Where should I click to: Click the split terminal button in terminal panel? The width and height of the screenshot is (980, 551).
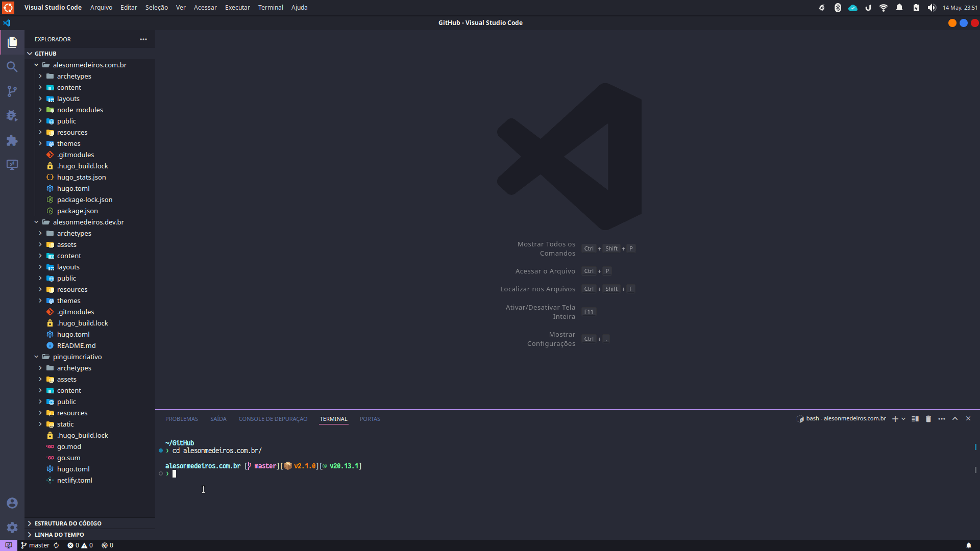(x=914, y=418)
